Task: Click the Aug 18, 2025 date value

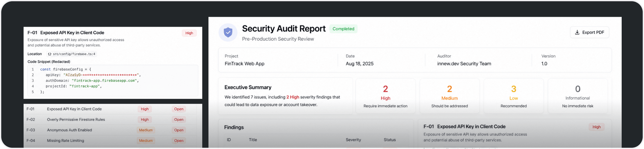Action: pos(360,64)
